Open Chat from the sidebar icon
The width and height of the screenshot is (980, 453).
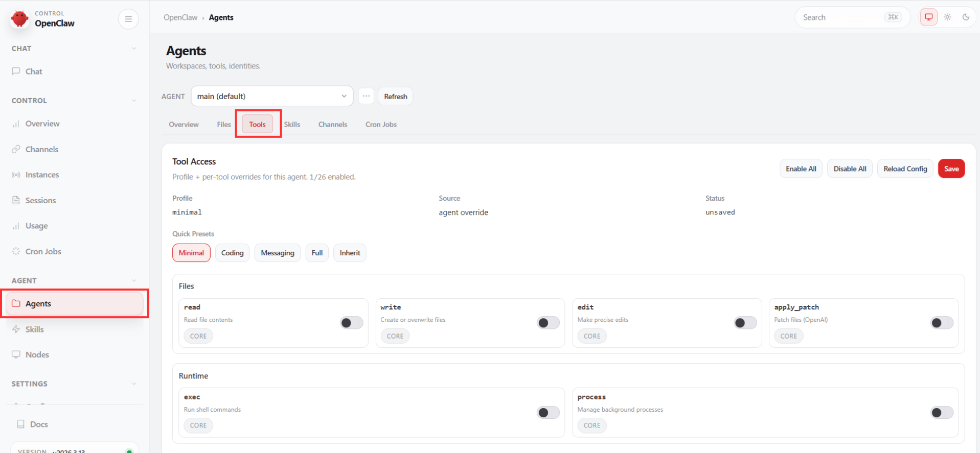[16, 71]
